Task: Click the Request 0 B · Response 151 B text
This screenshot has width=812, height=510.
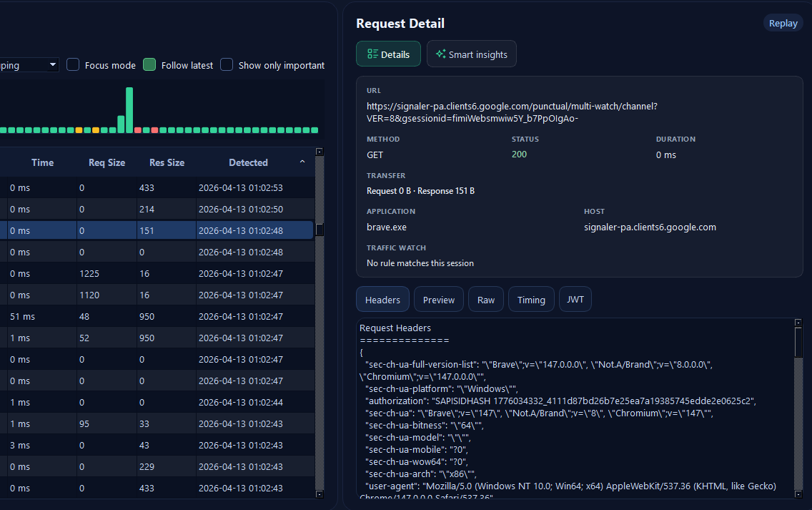Action: coord(420,191)
